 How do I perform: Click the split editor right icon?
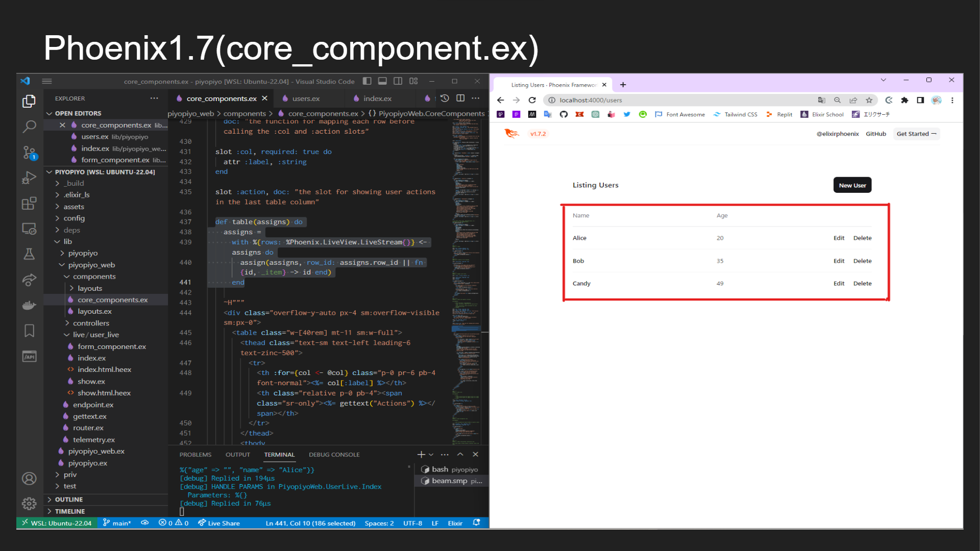coord(460,98)
